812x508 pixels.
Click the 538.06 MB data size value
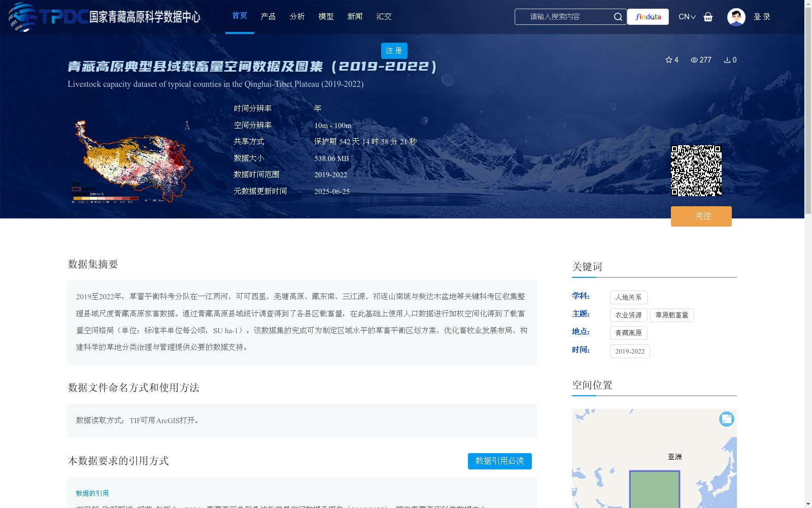(331, 158)
